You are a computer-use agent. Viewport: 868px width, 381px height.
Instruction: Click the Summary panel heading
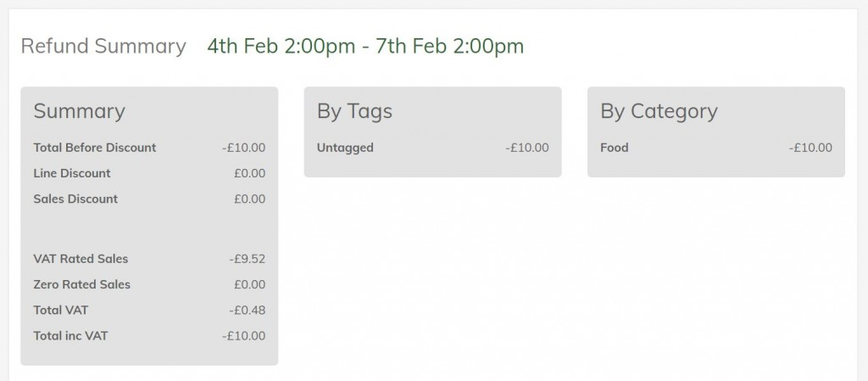(79, 111)
